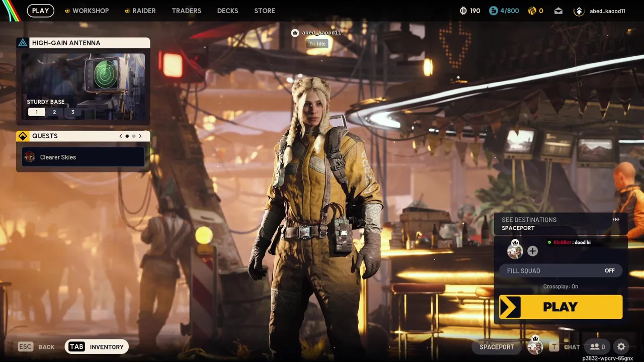
Task: Open the Chat label in bottom bar
Action: pos(572,347)
